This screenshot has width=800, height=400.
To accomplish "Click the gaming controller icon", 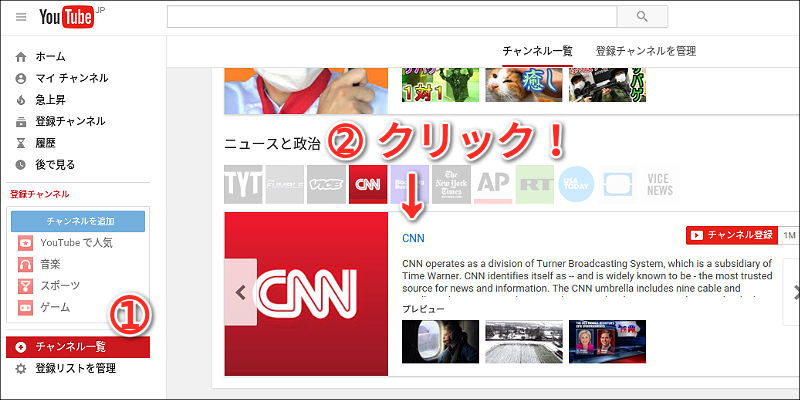I will pos(24,307).
